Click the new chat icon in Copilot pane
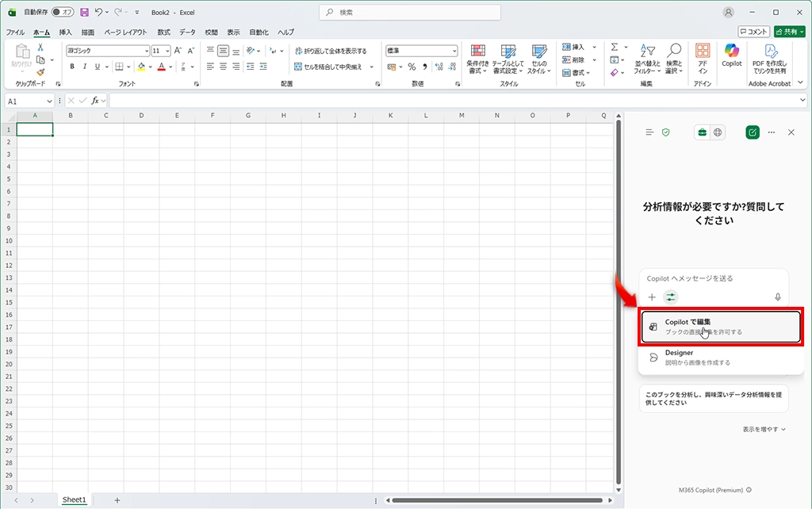 (x=752, y=132)
